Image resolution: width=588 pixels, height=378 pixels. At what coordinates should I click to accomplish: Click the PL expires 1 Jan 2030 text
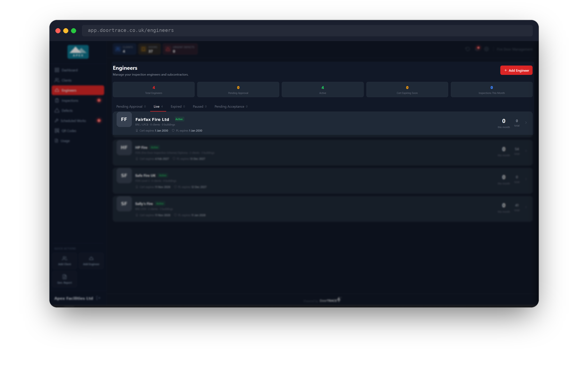point(189,131)
